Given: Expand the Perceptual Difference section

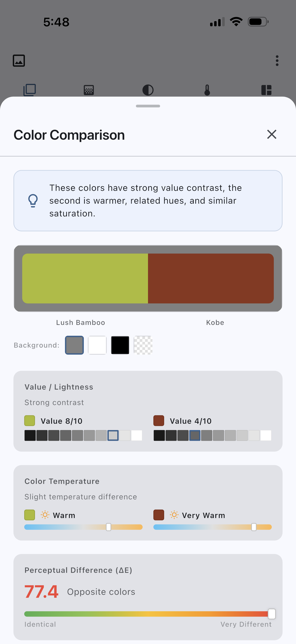Looking at the screenshot, I should click(x=78, y=570).
